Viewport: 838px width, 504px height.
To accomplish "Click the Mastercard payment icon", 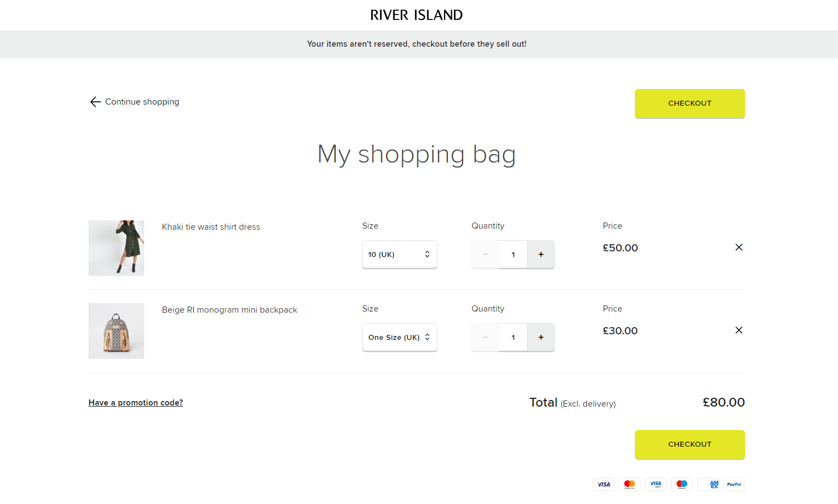I will [630, 485].
